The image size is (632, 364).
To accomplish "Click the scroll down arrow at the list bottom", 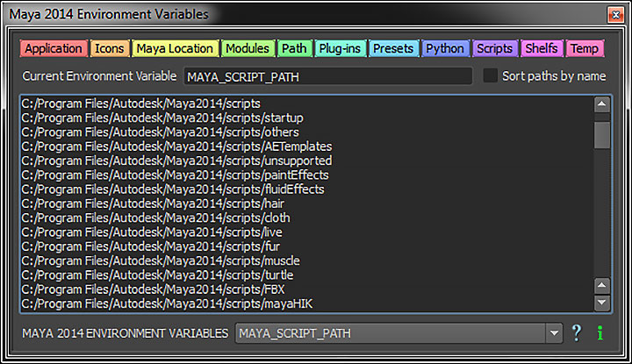I will point(602,303).
